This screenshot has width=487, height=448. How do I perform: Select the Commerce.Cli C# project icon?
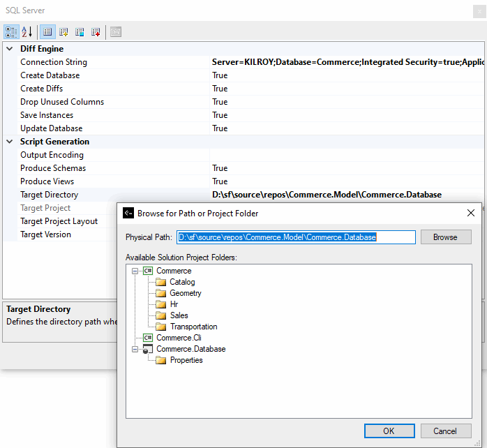pyautogui.click(x=148, y=338)
